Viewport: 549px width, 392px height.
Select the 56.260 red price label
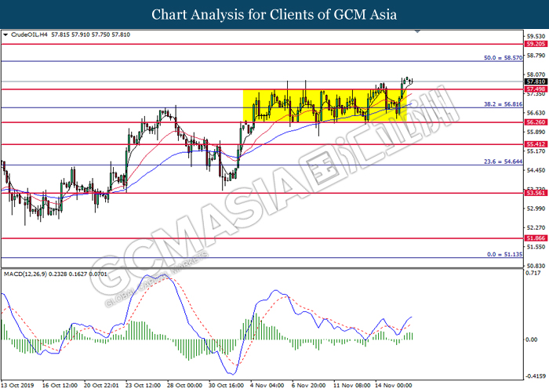pyautogui.click(x=536, y=122)
